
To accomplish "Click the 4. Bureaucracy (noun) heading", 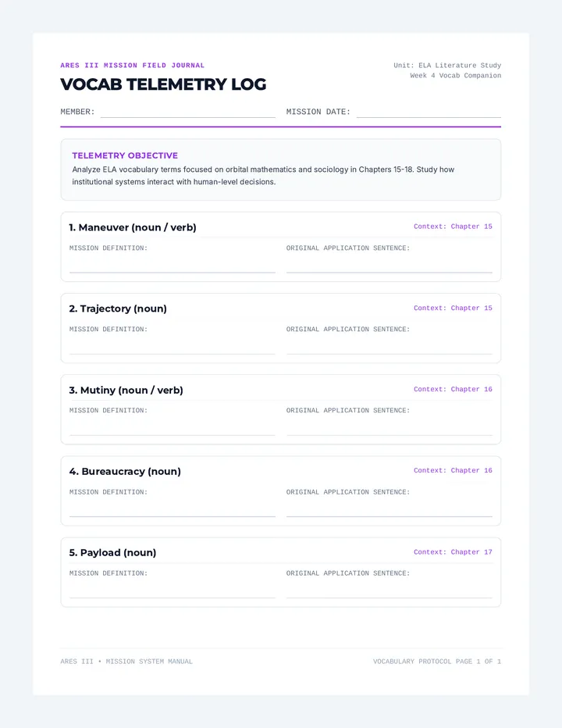I will pyautogui.click(x=125, y=471).
